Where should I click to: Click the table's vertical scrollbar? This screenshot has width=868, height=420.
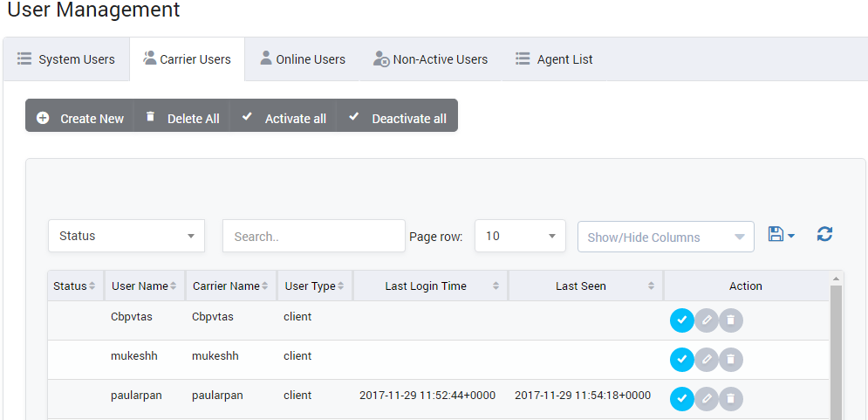[x=836, y=349]
